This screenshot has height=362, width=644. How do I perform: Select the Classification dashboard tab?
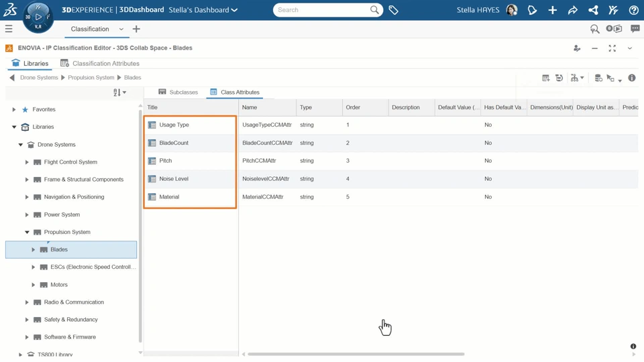point(90,29)
